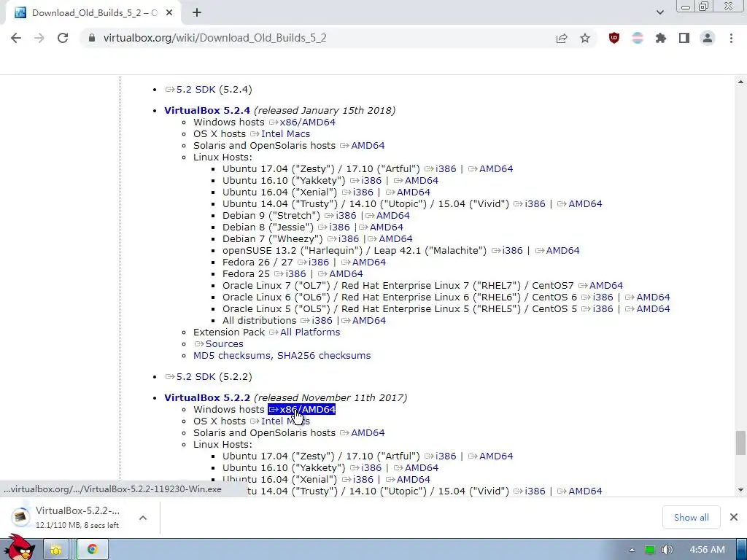This screenshot has height=560, width=747.
Task: Download 5.2.4 openSUSE 13.2 i386
Action: click(507, 251)
